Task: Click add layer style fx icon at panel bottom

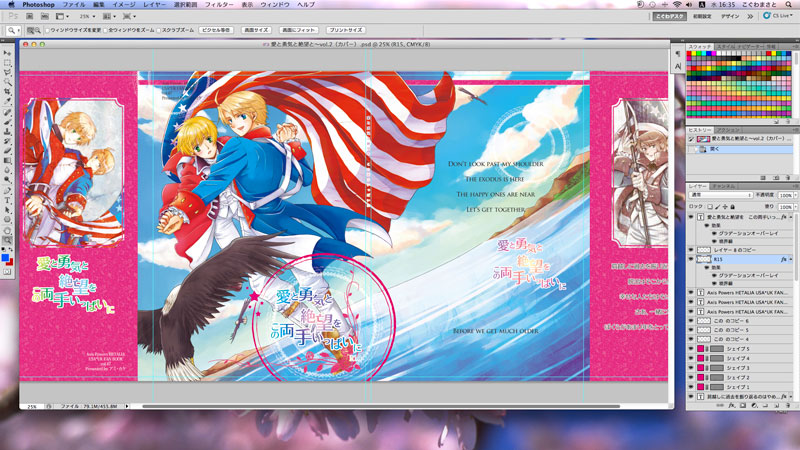Action: click(731, 405)
